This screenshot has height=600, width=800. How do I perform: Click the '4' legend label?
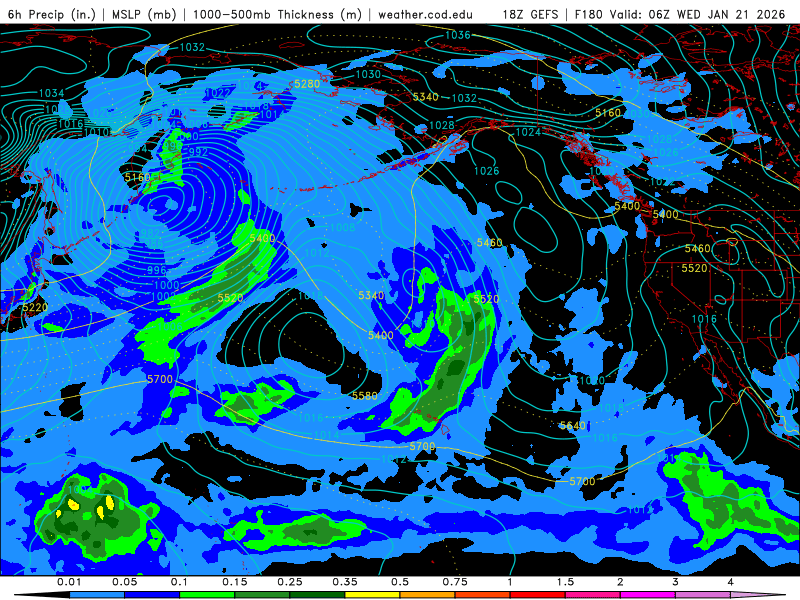pyautogui.click(x=730, y=582)
